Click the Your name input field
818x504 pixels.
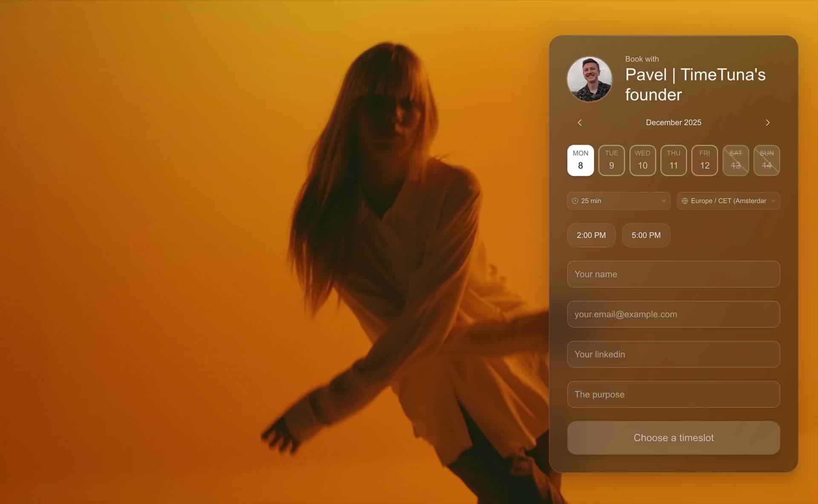[x=673, y=274]
